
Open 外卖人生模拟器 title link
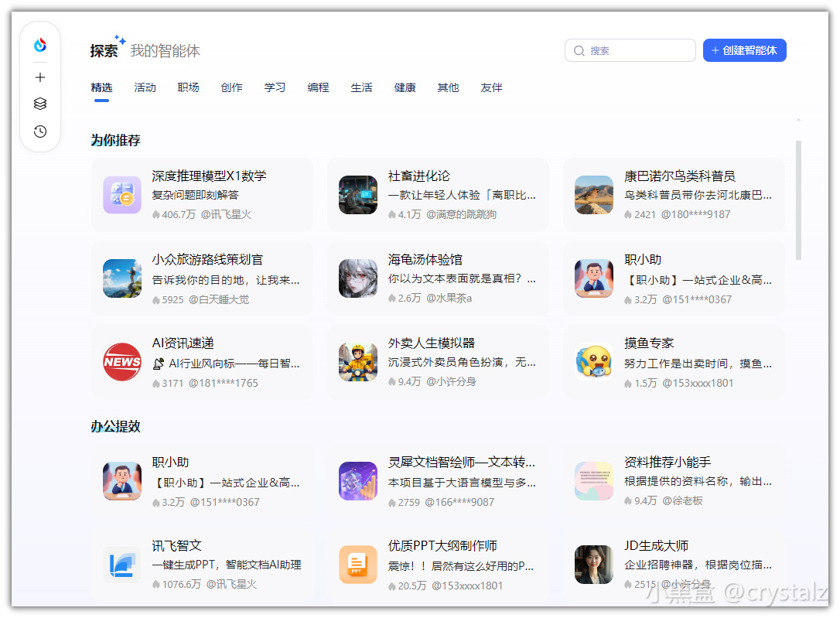click(x=432, y=343)
